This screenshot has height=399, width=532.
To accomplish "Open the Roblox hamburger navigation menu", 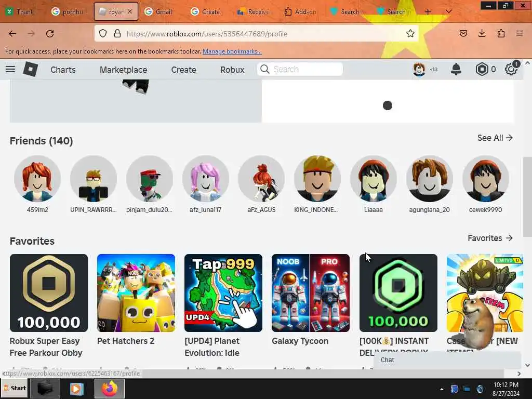I will [x=10, y=69].
